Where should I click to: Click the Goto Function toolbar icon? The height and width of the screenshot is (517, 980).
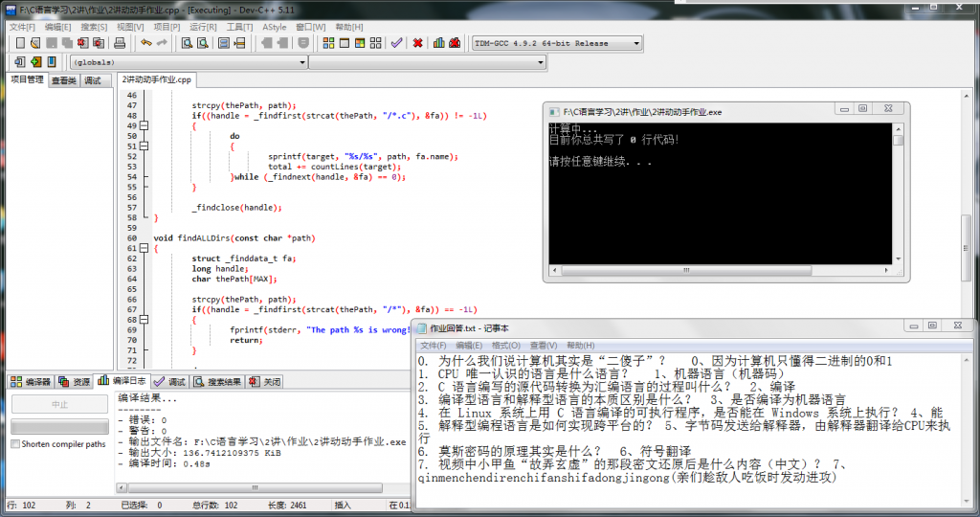(224, 43)
